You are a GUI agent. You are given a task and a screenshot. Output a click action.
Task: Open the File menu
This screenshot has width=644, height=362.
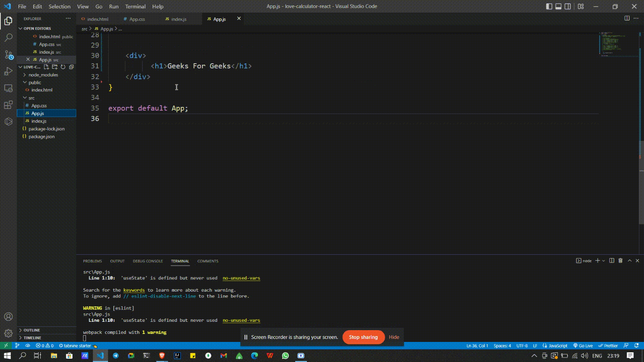pos(22,6)
